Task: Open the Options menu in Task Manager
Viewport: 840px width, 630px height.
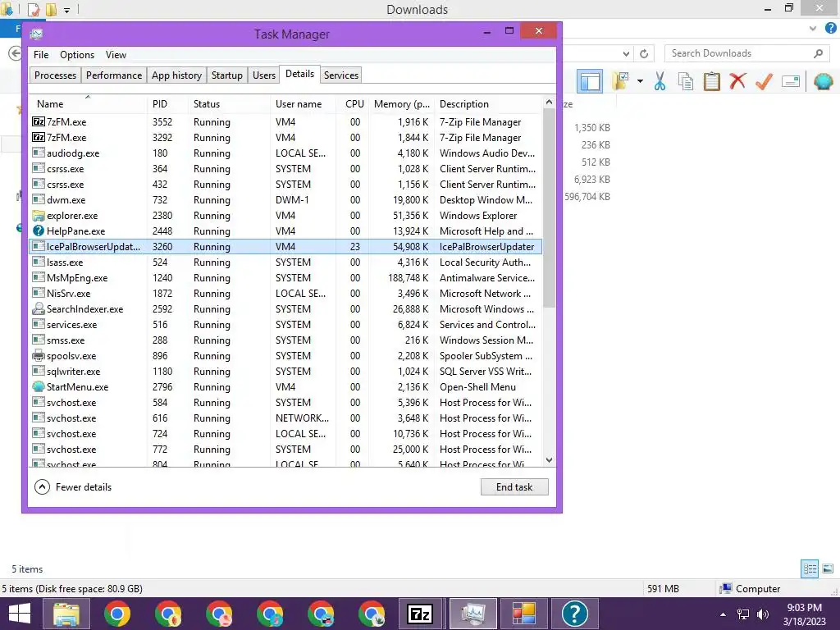Action: 76,55
